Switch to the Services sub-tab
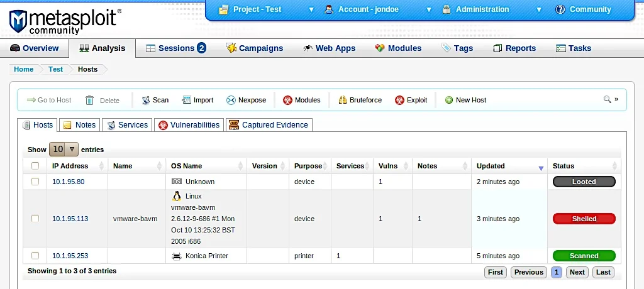The width and height of the screenshot is (644, 289). (127, 125)
